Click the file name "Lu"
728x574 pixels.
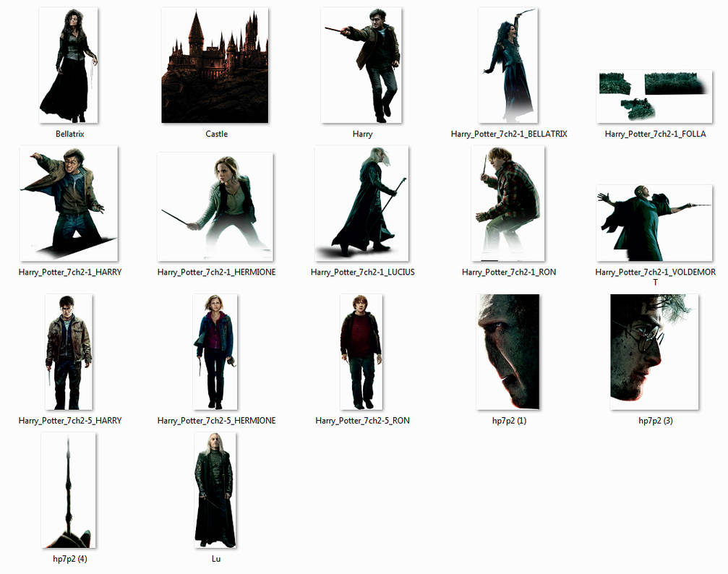click(x=216, y=559)
